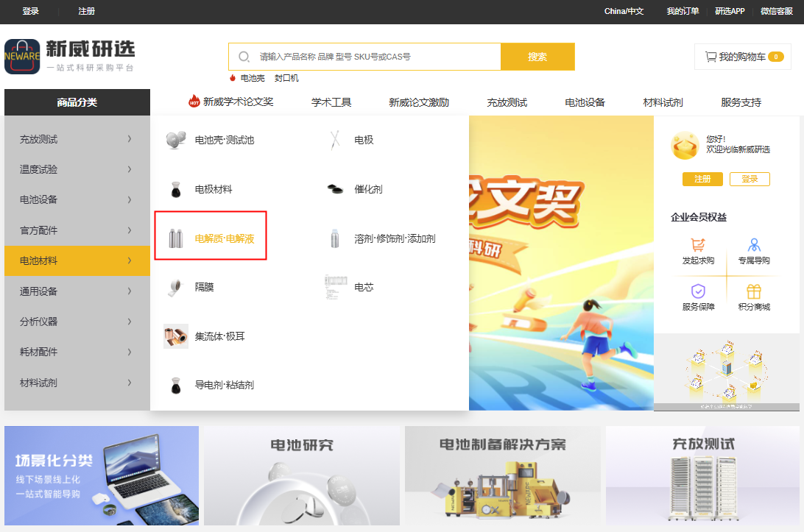This screenshot has width=804, height=532.
Task: Click the 电池壳·测试池 product icon
Action: click(176, 139)
